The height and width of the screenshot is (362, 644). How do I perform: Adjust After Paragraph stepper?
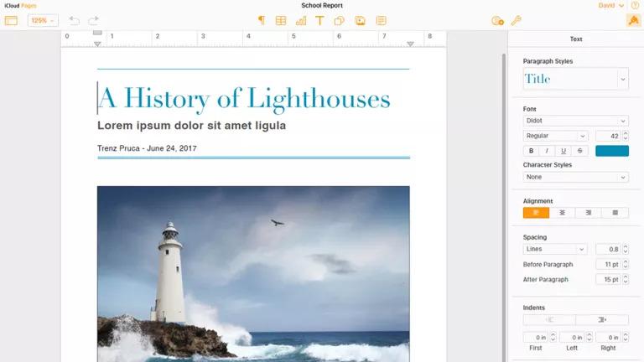[x=626, y=280]
